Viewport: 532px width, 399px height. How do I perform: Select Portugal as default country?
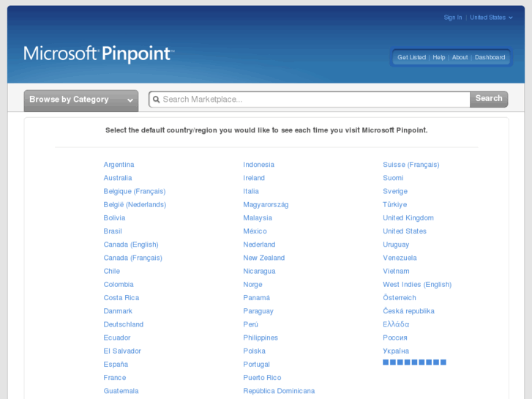point(256,365)
